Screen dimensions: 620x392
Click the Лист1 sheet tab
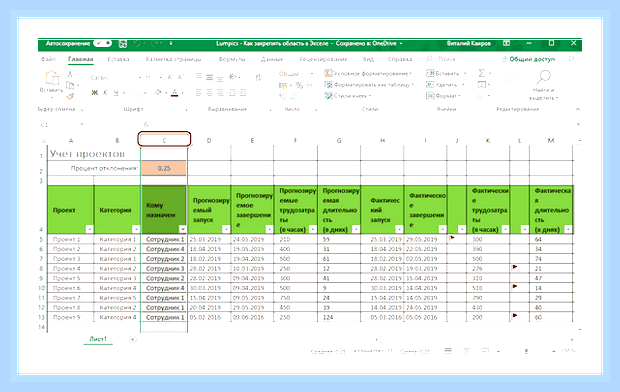(x=98, y=339)
